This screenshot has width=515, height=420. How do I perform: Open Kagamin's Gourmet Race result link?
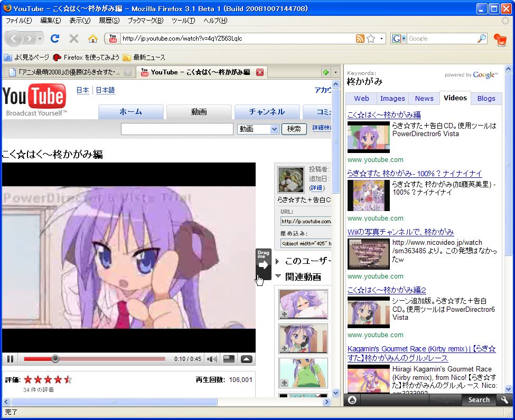[x=422, y=354]
